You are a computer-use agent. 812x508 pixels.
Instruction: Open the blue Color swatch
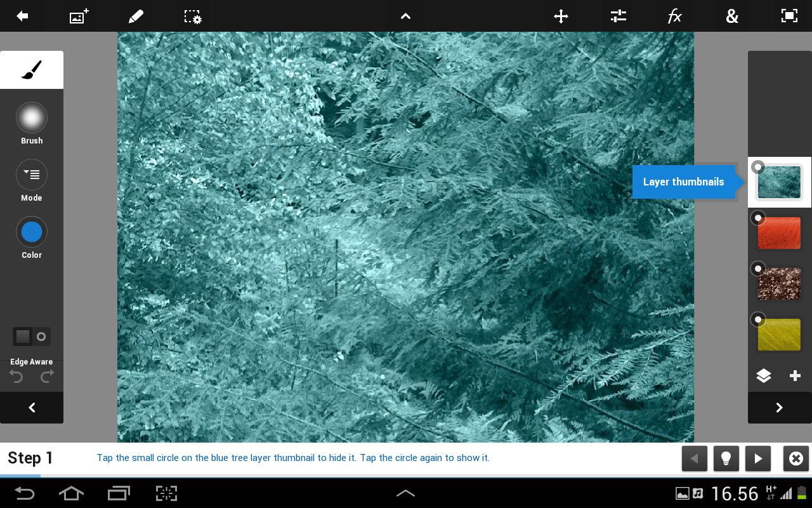[32, 232]
